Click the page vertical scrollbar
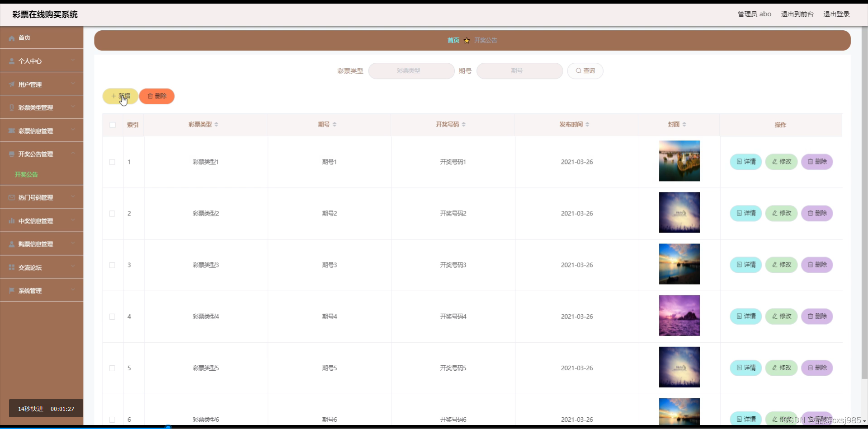Screen dimensions: 868x429 pyautogui.click(x=864, y=203)
